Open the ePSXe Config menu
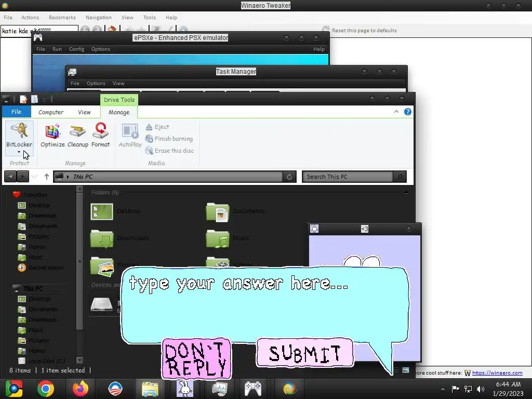Screen dimensions: 532x399 pos(77,49)
